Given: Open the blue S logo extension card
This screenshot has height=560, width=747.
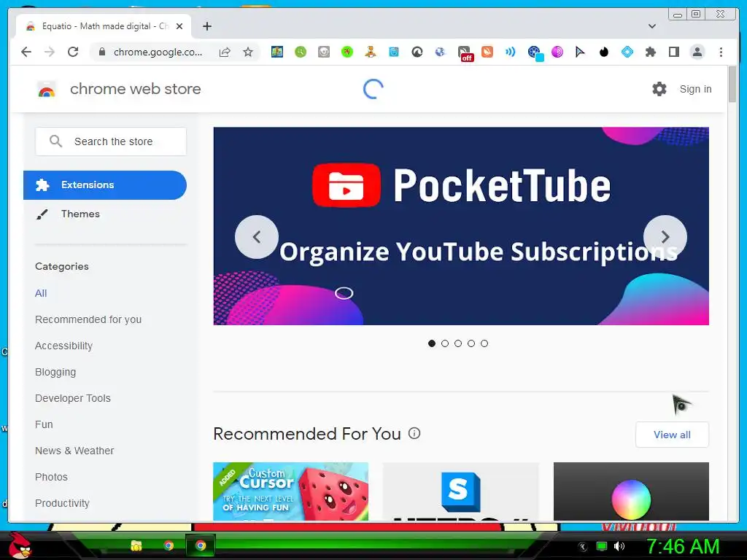Looking at the screenshot, I should [461, 491].
